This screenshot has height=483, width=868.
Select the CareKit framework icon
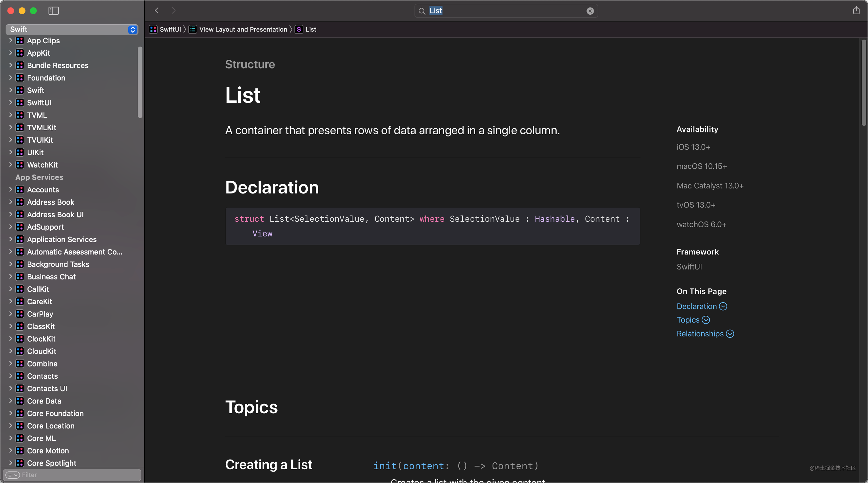point(20,302)
